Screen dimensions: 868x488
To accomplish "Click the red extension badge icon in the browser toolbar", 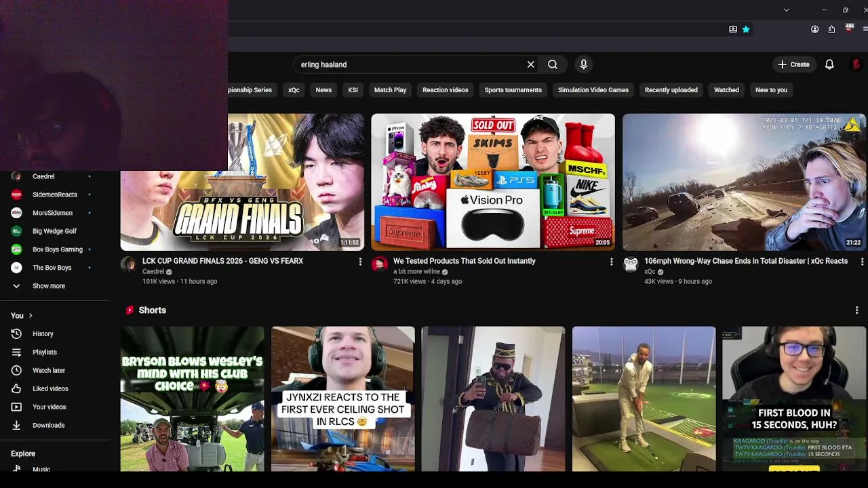I will (x=849, y=28).
